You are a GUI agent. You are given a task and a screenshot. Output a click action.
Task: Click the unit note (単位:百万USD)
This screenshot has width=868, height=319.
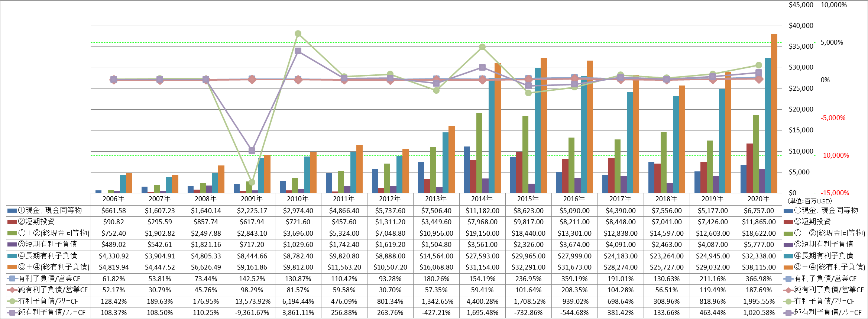(x=810, y=201)
